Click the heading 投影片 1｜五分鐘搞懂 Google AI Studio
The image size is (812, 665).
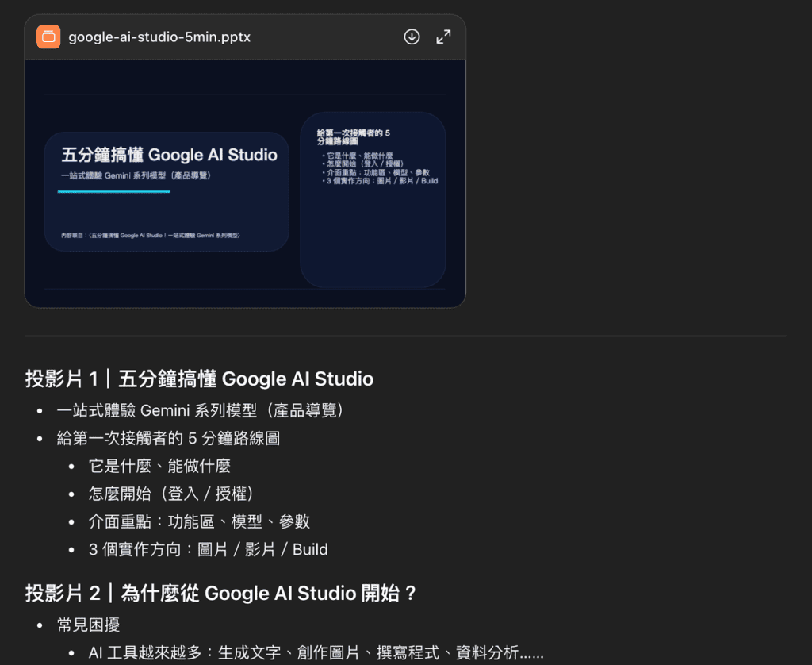199,379
